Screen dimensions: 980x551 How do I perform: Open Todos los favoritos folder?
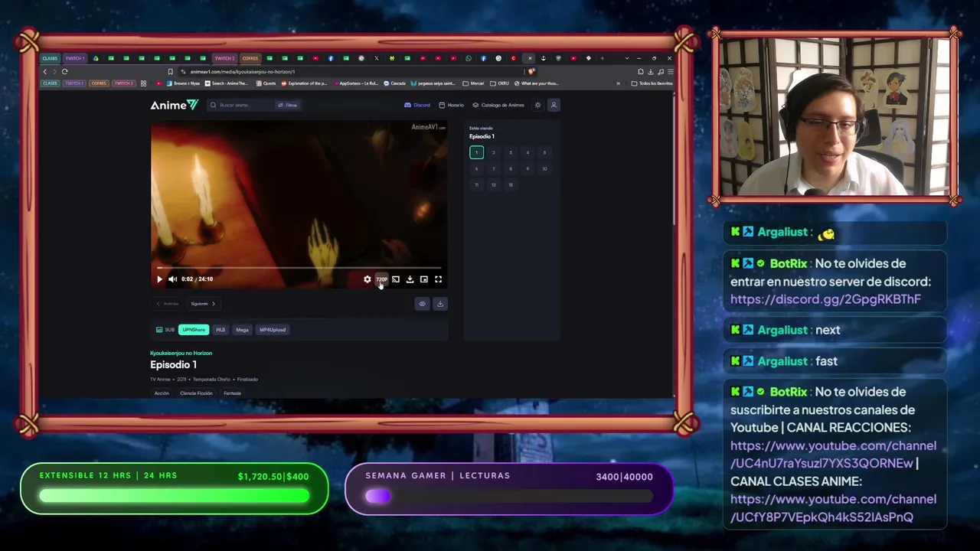coord(652,83)
